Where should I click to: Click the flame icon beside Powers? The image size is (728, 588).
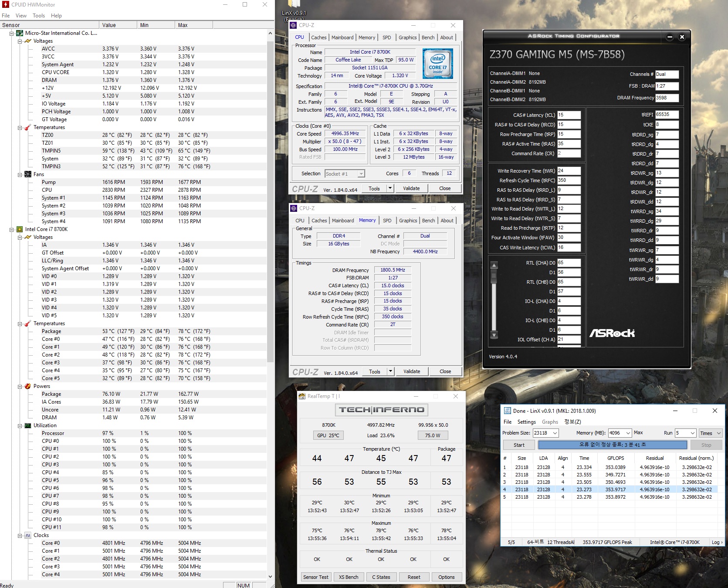[x=28, y=386]
